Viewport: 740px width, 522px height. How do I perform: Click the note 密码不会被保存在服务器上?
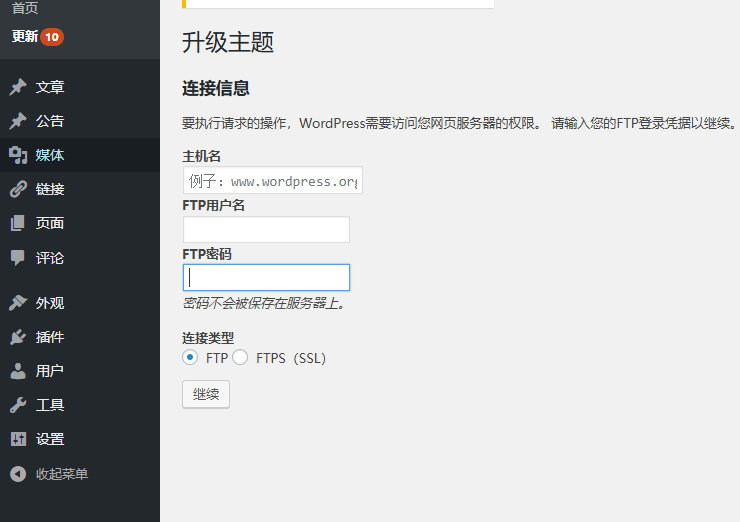click(265, 303)
